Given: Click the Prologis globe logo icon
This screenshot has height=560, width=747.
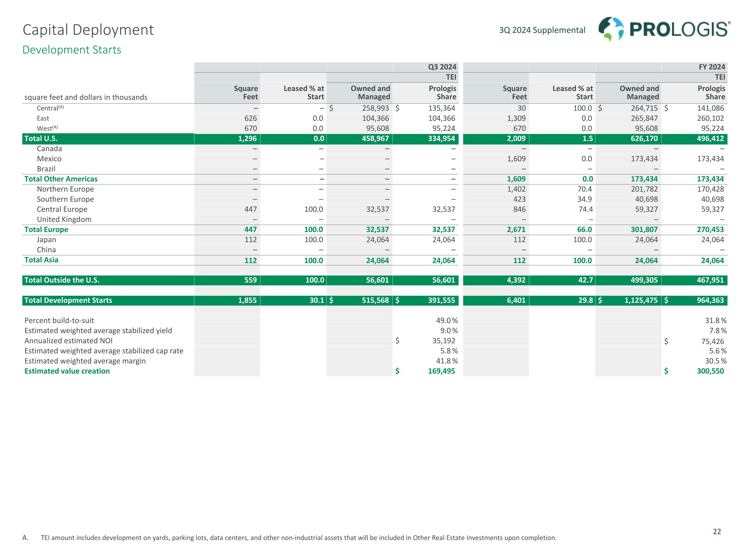Looking at the screenshot, I should 611,29.
